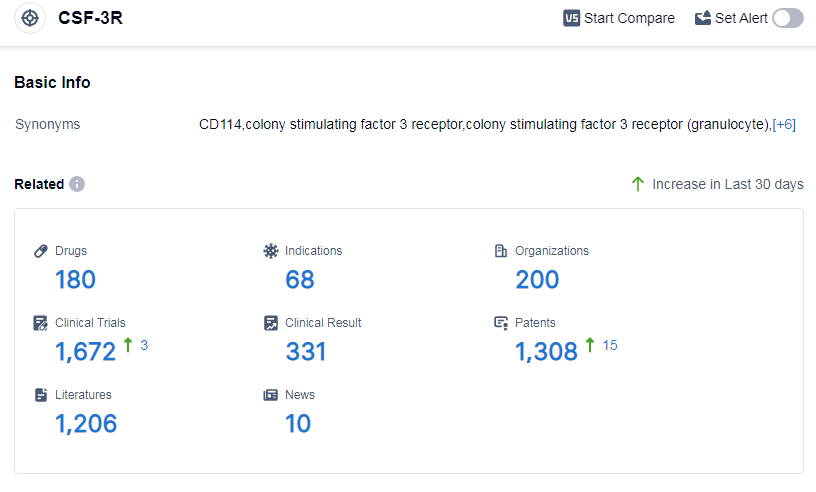The image size is (816, 492).
Task: Click the Set Alert bell icon
Action: click(x=703, y=18)
